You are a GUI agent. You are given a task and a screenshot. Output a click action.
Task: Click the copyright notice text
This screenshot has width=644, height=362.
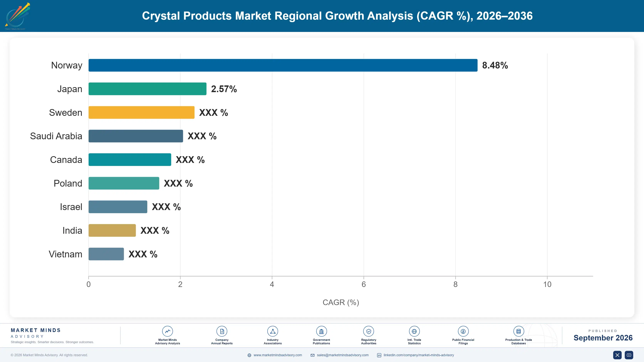49,355
